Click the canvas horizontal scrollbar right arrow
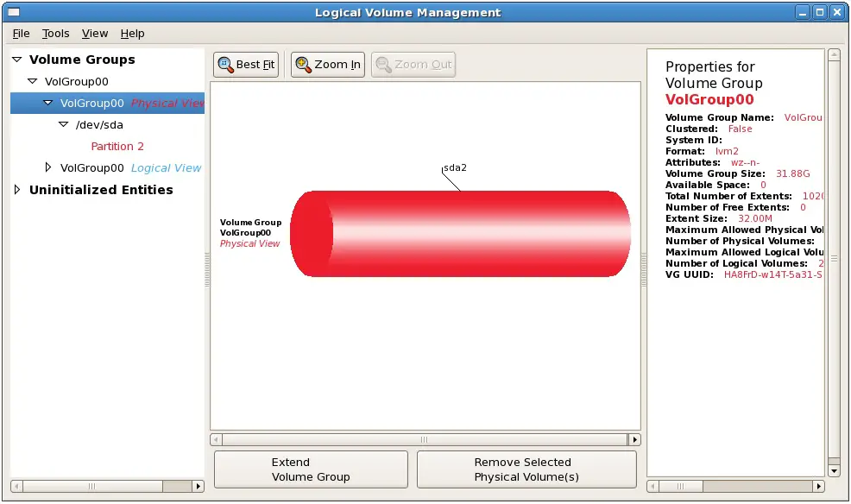Viewport: 851px width, 504px height. click(x=634, y=439)
